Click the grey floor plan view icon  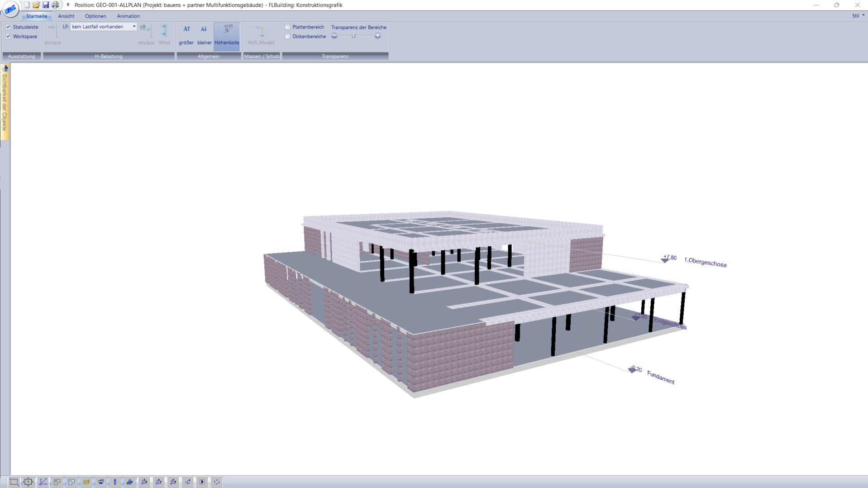(x=57, y=482)
